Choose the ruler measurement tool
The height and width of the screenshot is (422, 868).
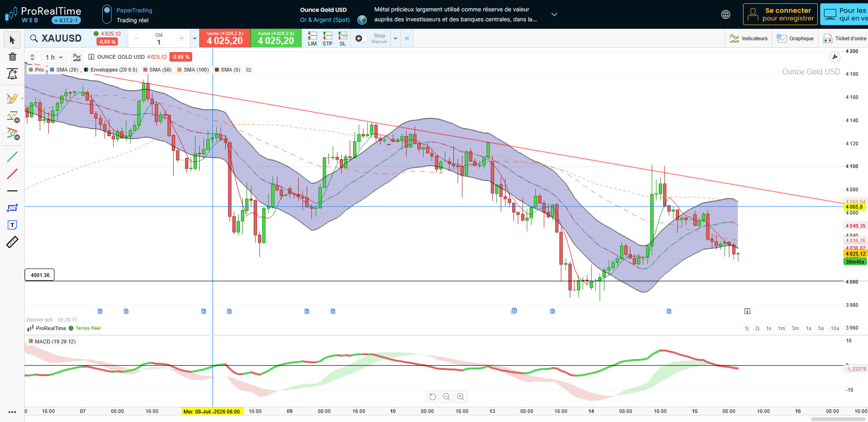[x=12, y=242]
